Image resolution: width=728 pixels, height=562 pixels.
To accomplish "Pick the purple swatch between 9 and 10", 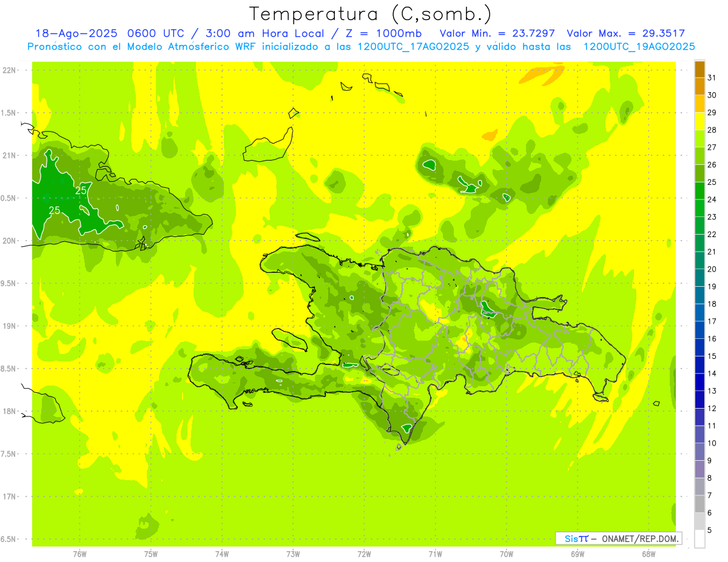I will (x=699, y=452).
